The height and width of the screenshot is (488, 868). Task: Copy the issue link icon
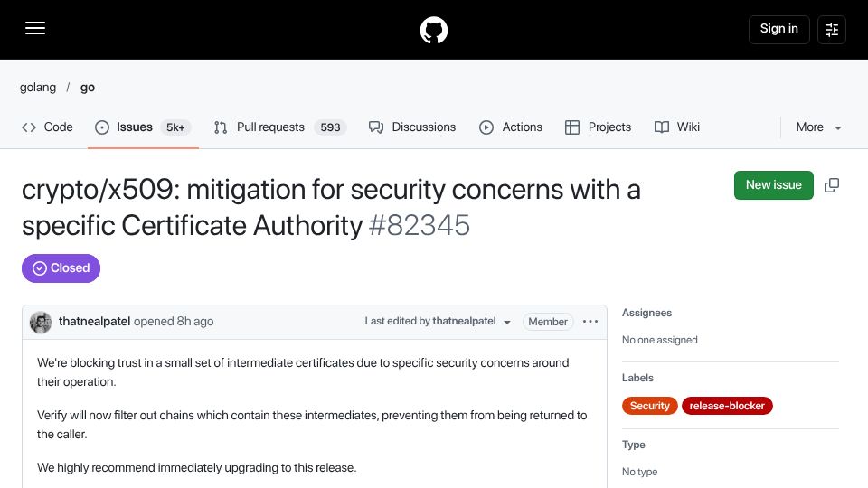[832, 184]
